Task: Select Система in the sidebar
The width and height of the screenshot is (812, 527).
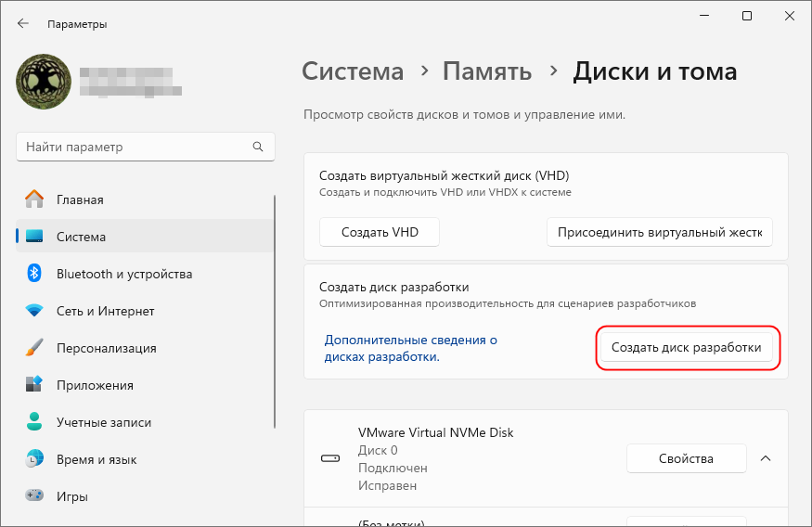Action: 145,237
